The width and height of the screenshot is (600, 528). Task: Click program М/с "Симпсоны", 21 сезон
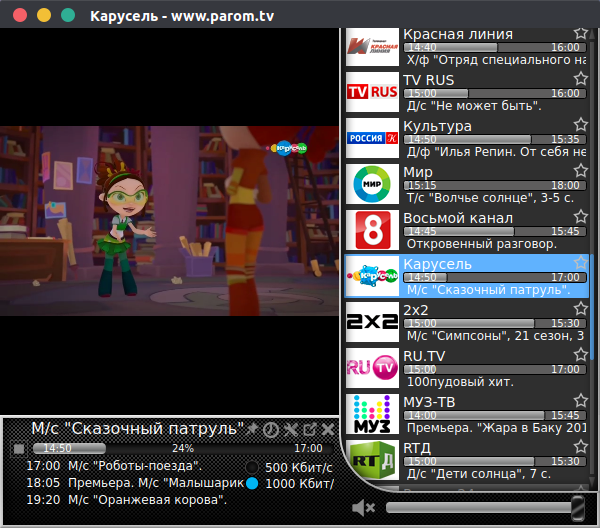(x=496, y=336)
